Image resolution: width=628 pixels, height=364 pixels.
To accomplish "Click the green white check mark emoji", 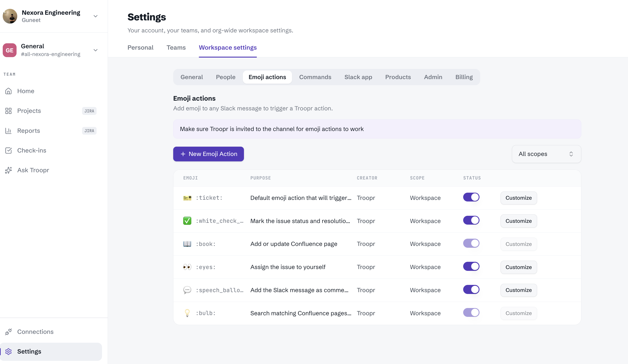I will point(187,221).
